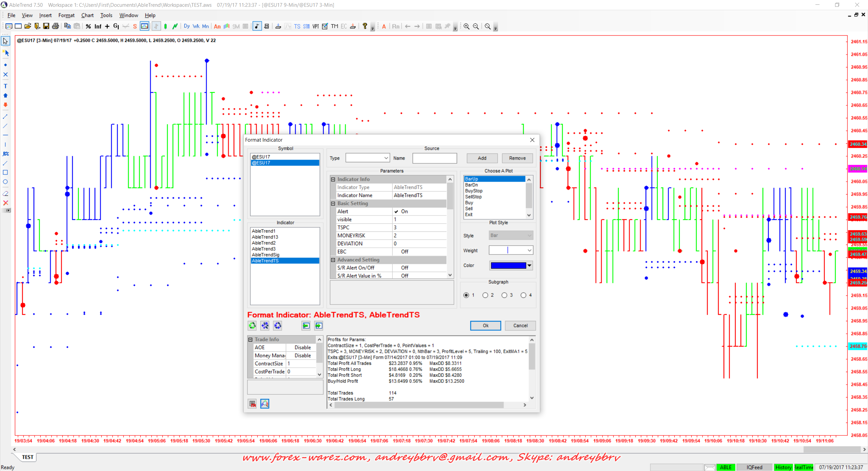Click the blue Color swatch
868x471 pixels.
tap(508, 265)
